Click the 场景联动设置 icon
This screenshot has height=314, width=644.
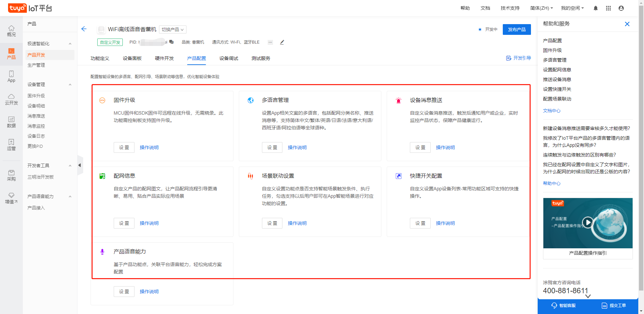[x=251, y=176]
